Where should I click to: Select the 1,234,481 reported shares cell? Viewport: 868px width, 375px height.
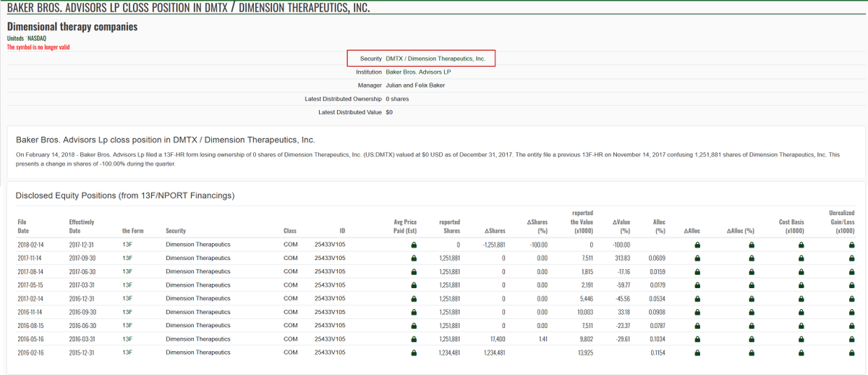pyautogui.click(x=449, y=353)
